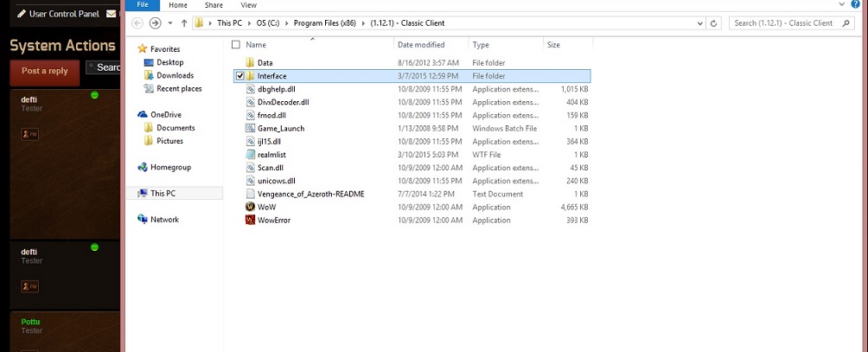Viewport: 868px width, 352px height.
Task: Sort by the Name column header
Action: pos(256,45)
